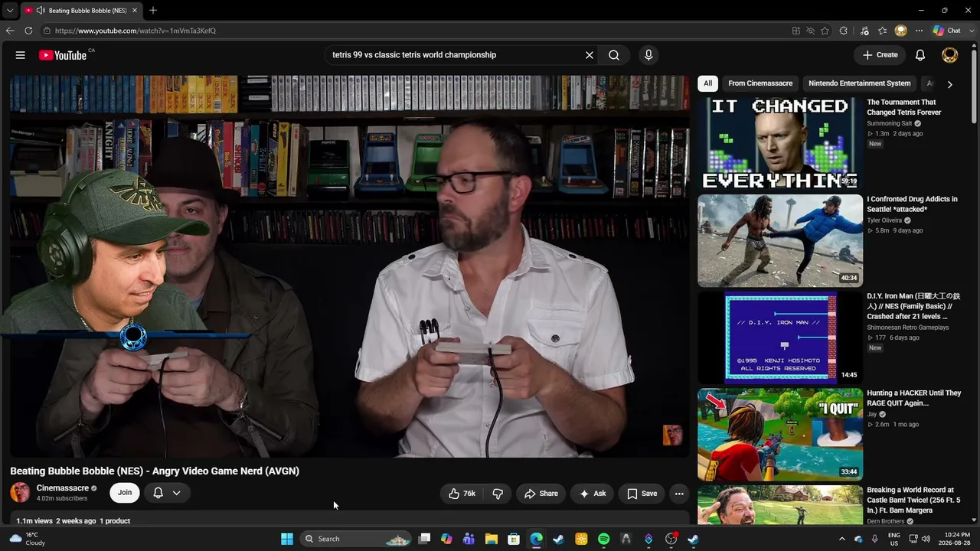The height and width of the screenshot is (551, 980).
Task: Open a new browser tab
Action: (153, 11)
